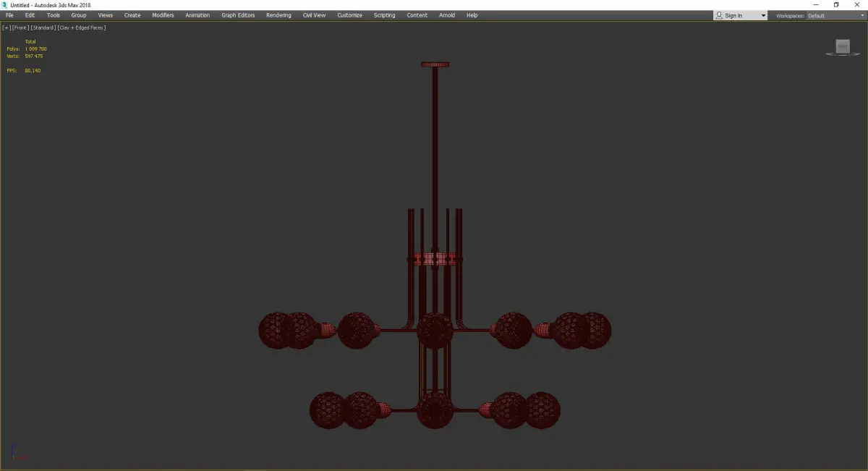Open the Animation menu

click(x=197, y=15)
